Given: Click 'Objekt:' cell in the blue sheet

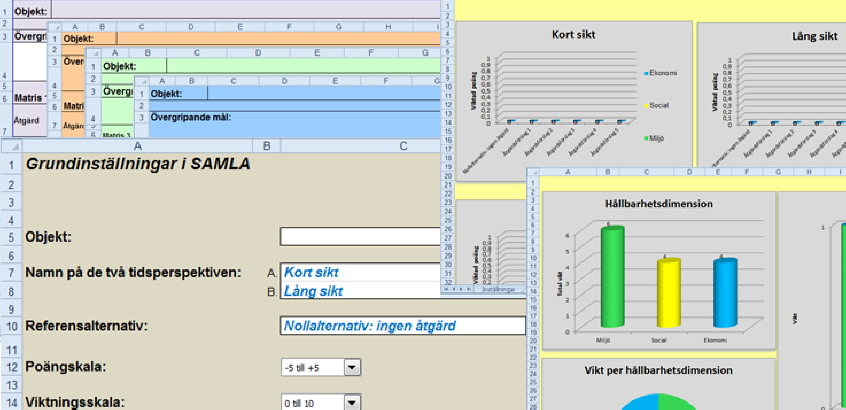Looking at the screenshot, I should coord(166,93).
